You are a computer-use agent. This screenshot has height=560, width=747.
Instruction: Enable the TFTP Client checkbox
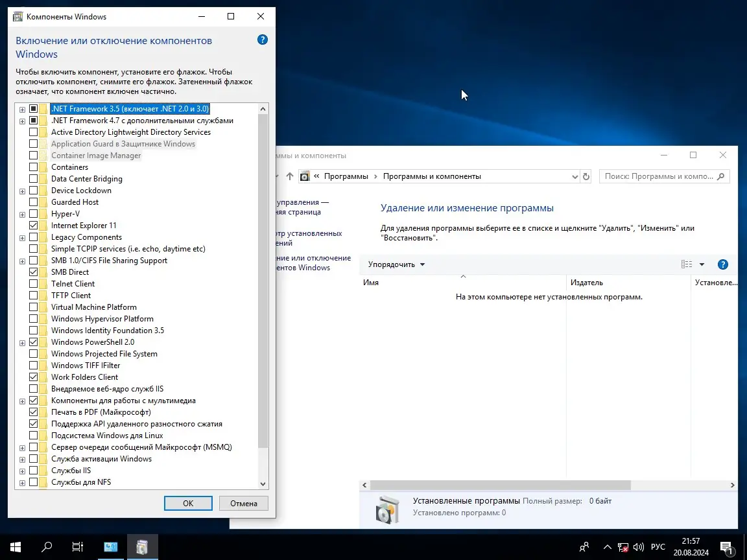(33, 296)
